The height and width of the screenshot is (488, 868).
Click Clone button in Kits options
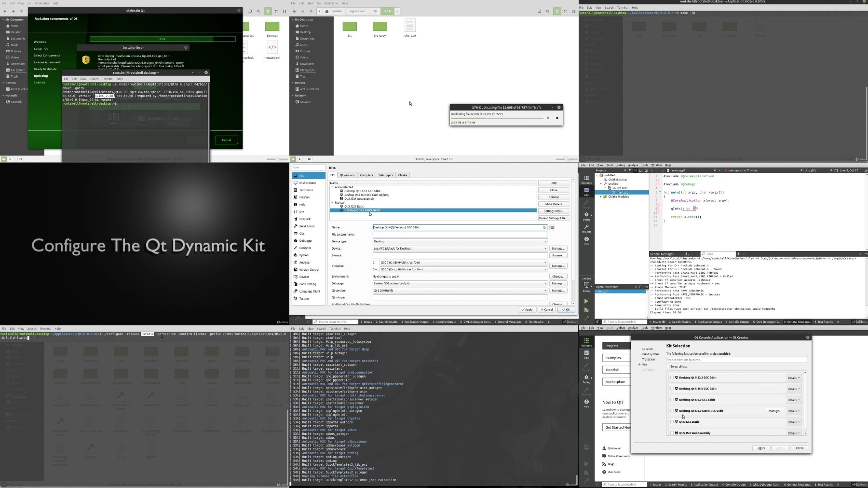click(554, 190)
